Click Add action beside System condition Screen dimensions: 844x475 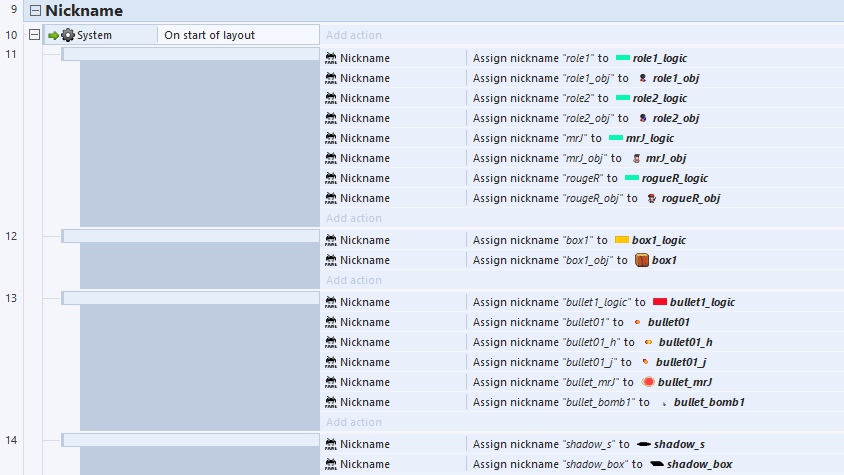click(354, 35)
